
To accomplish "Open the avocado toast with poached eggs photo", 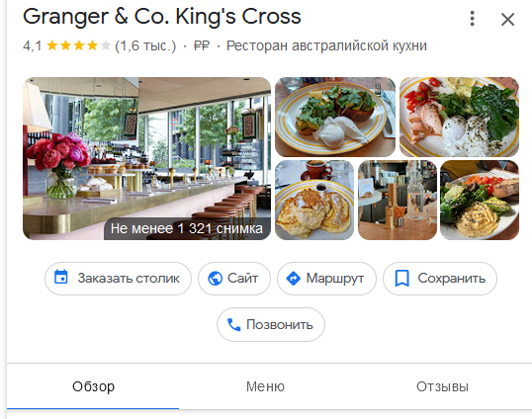I will coord(335,117).
